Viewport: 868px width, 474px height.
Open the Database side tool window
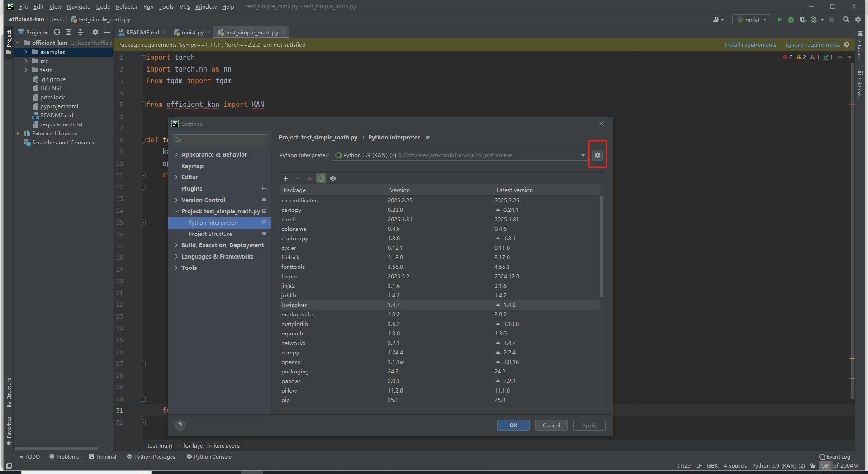[x=859, y=46]
